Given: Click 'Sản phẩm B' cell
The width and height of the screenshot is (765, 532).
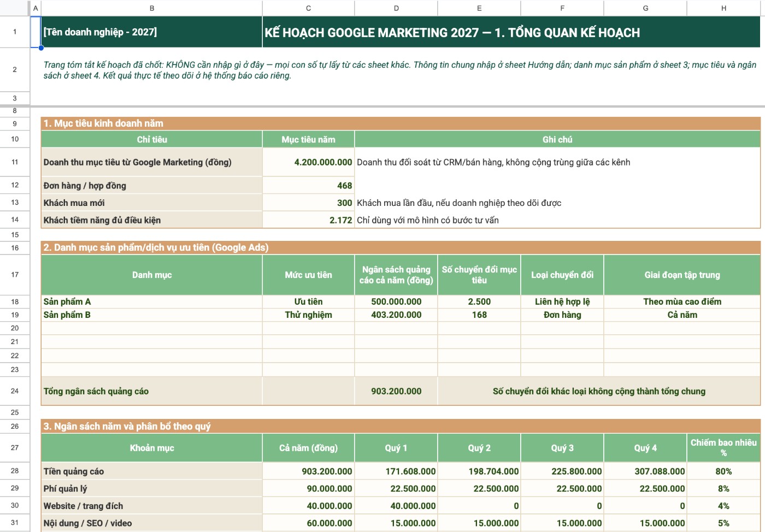Looking at the screenshot, I should click(x=151, y=315).
